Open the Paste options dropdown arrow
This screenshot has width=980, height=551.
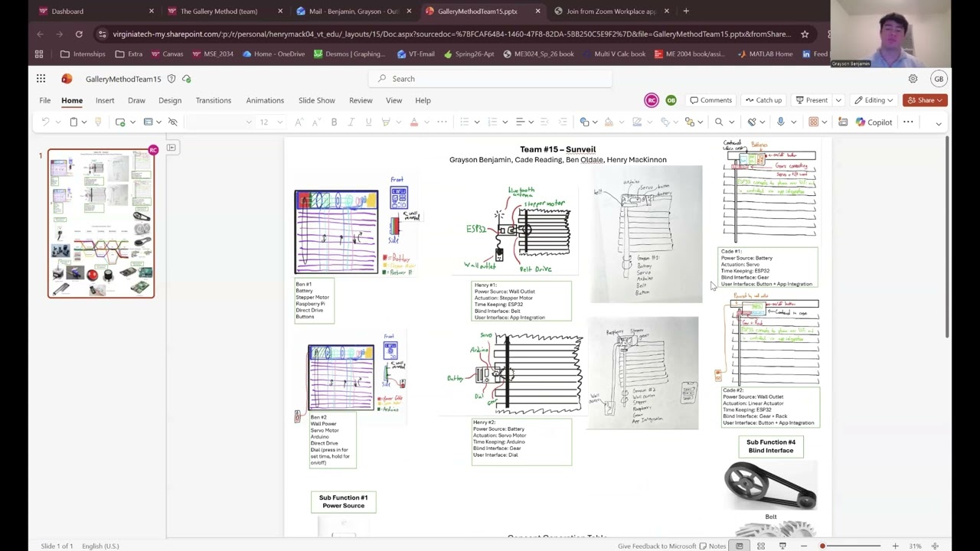pos(83,122)
